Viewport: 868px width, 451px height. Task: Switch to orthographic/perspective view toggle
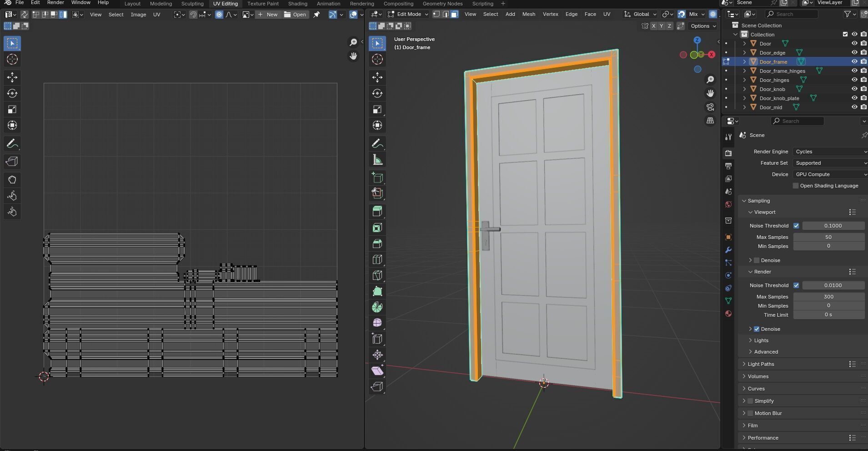pos(710,121)
